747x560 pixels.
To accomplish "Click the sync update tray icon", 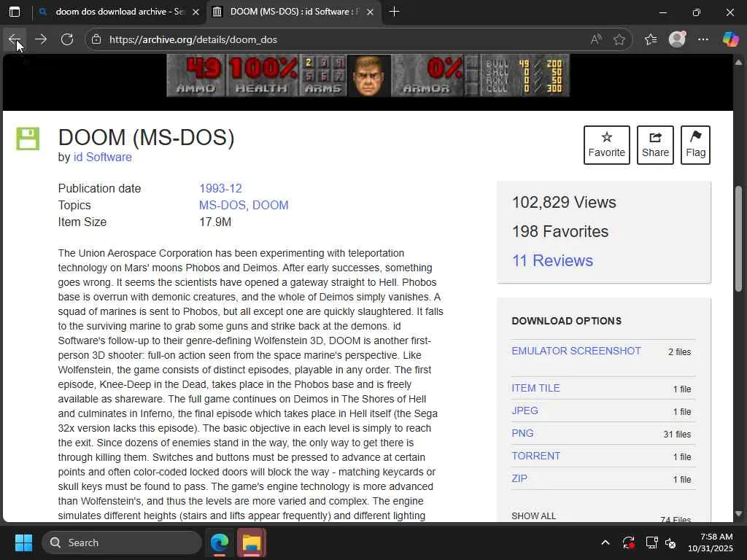I will 628,542.
